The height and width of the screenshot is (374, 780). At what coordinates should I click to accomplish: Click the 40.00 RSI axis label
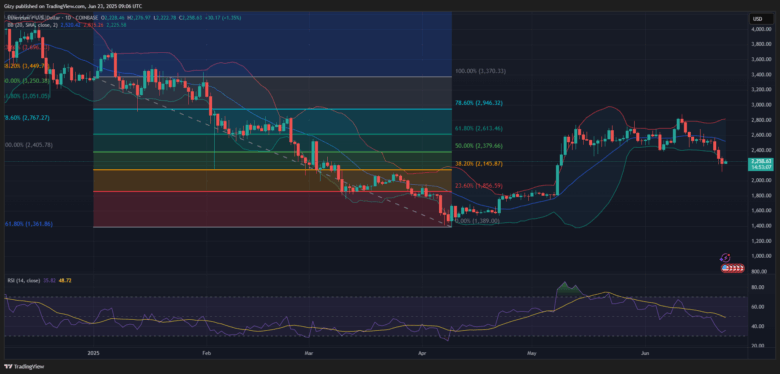point(758,326)
